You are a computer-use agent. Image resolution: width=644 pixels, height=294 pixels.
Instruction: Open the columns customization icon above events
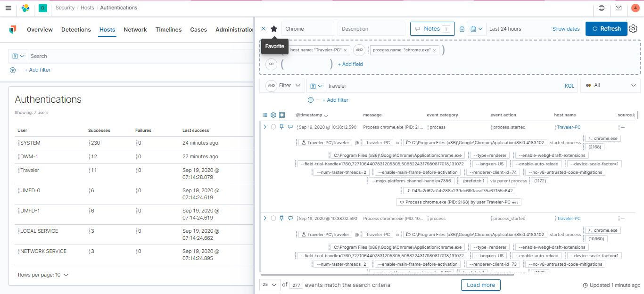coord(264,114)
